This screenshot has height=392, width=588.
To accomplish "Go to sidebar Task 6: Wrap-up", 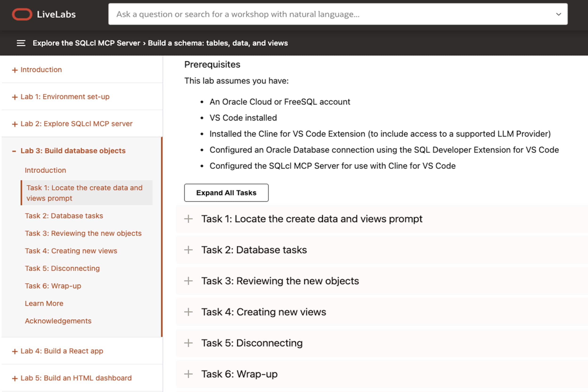I will [53, 286].
